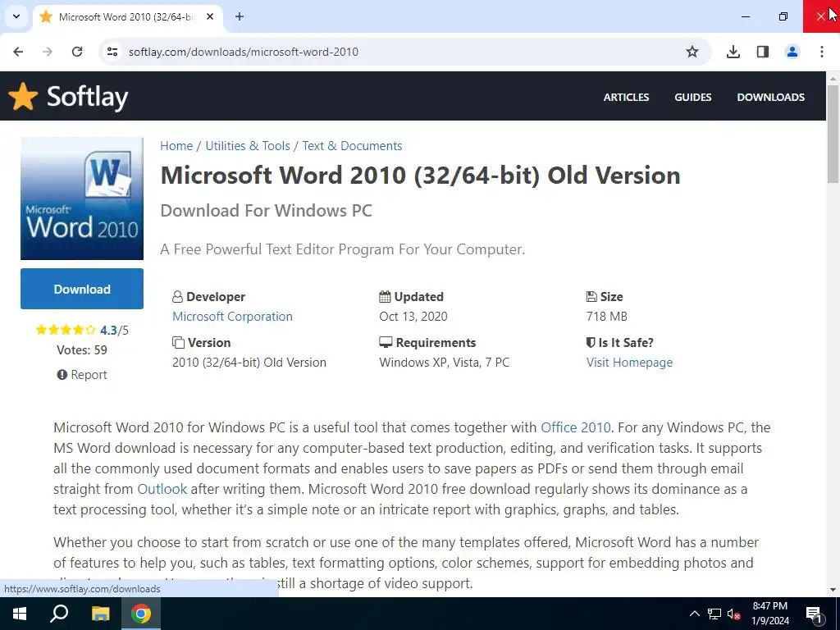Image resolution: width=840 pixels, height=630 pixels.
Task: Click the Softlay site name text
Action: click(87, 97)
